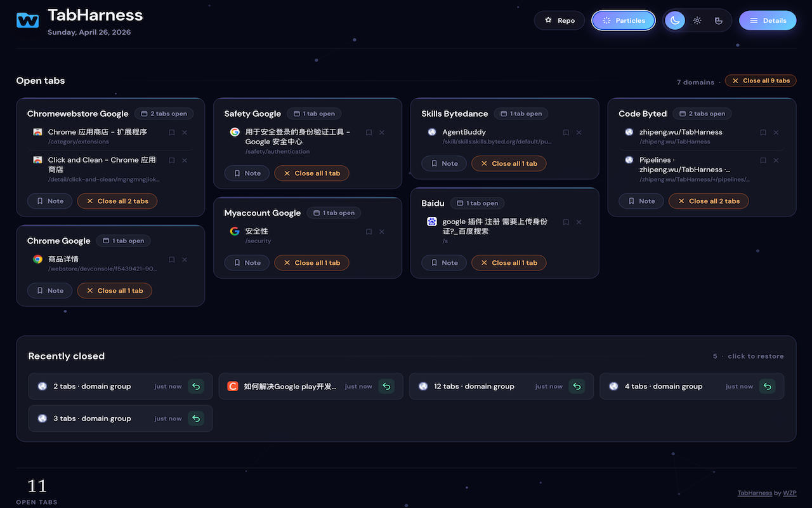Bookmark the 商品详情 tab
The width and height of the screenshot is (812, 508).
[x=171, y=260]
